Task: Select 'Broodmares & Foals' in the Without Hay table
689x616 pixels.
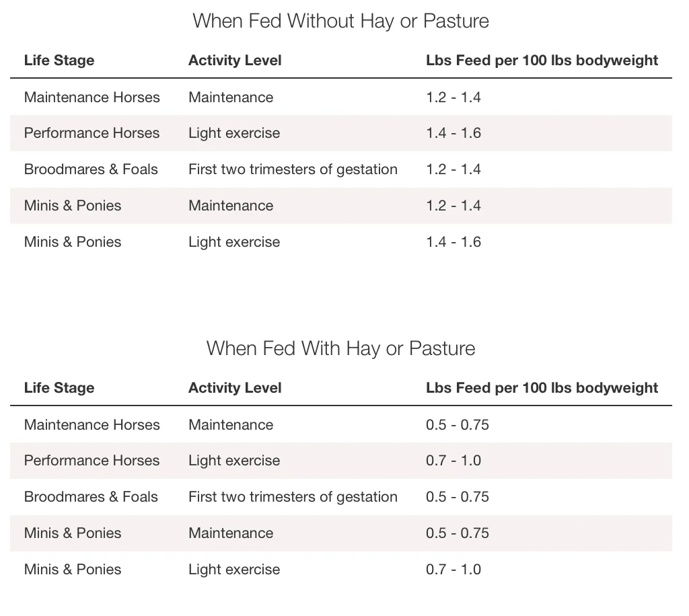Action: point(91,169)
